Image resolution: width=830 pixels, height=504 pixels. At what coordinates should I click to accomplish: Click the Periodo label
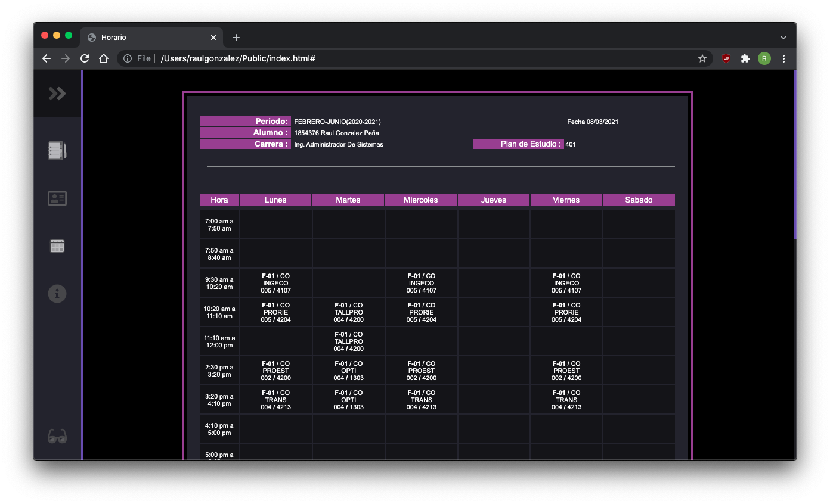[x=246, y=121]
